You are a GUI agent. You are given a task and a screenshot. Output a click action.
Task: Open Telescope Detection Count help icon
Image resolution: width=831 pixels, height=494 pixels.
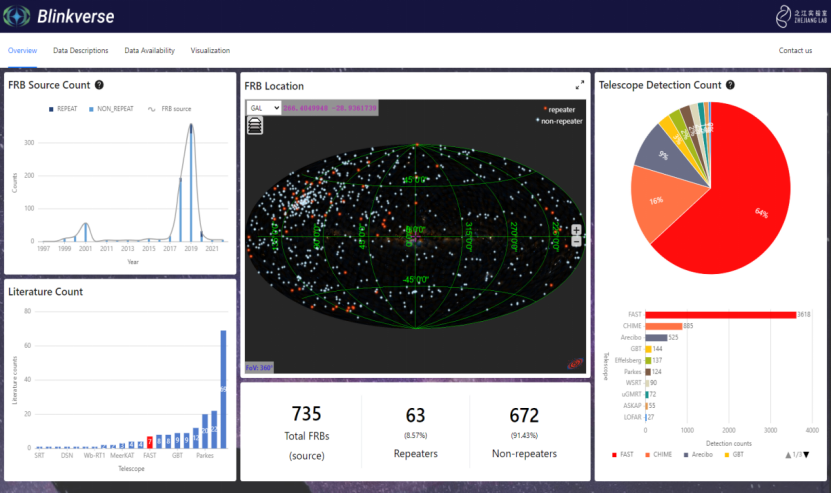pyautogui.click(x=730, y=85)
